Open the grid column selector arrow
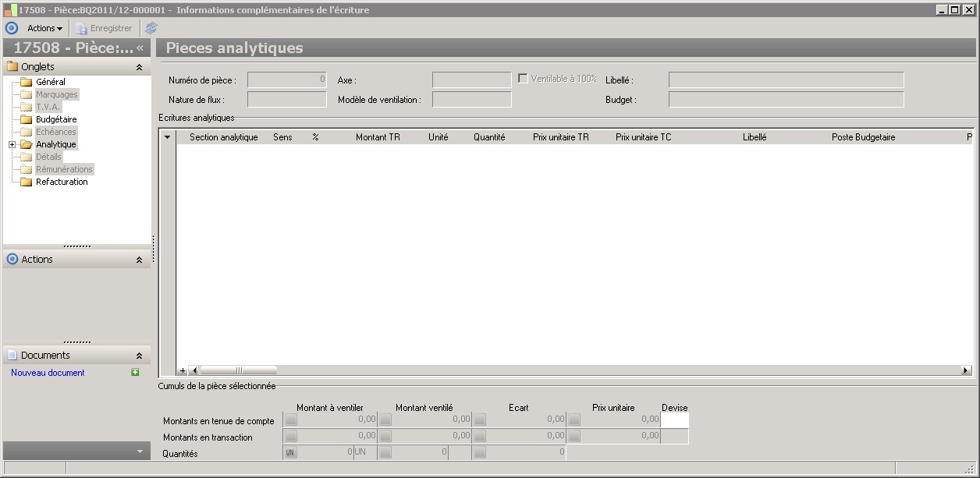The image size is (980, 478). point(167,137)
